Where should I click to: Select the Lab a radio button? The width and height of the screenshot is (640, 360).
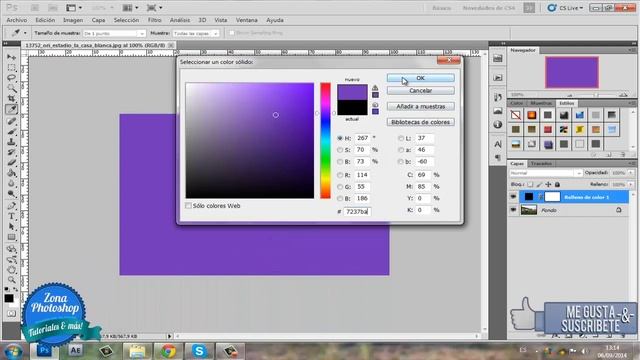[400, 150]
